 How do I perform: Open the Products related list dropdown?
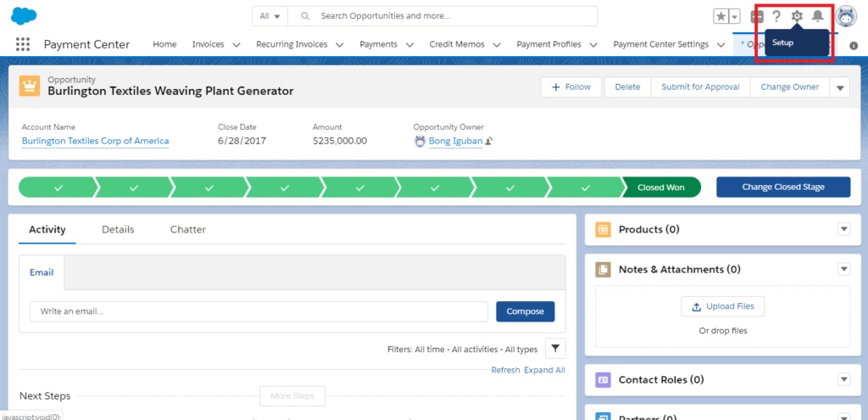pos(843,229)
